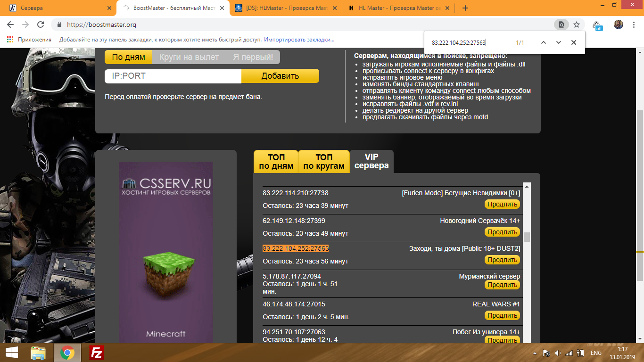Click server address 94.251.70.107:27063
Image resolution: width=644 pixels, height=362 pixels.
click(x=294, y=332)
